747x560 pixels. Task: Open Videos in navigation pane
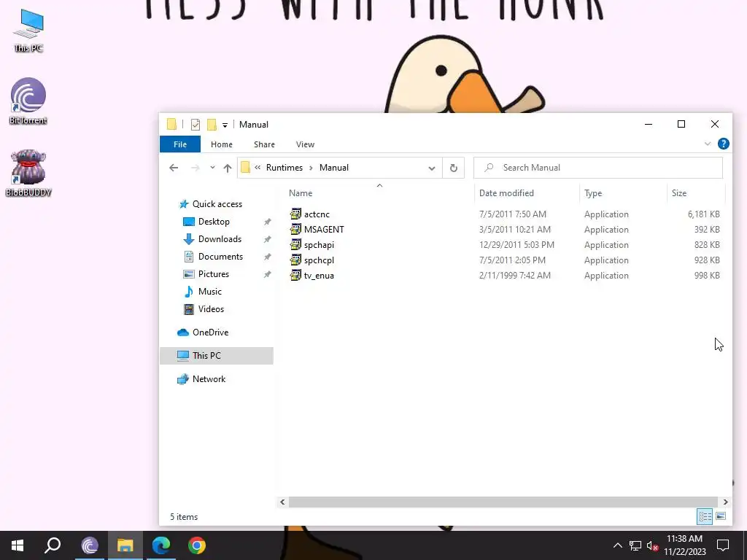211,309
